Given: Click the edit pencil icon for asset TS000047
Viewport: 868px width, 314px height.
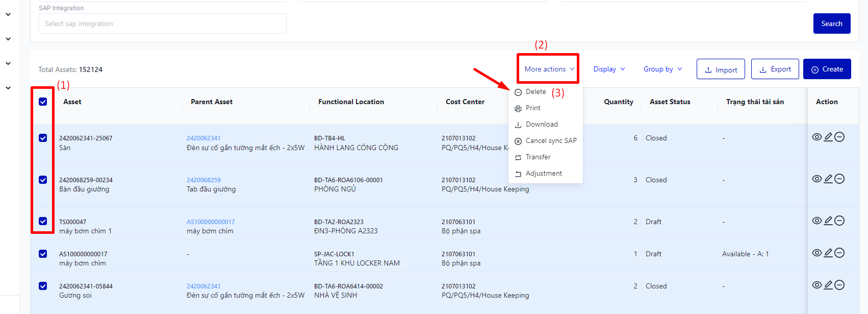Looking at the screenshot, I should coord(828,221).
